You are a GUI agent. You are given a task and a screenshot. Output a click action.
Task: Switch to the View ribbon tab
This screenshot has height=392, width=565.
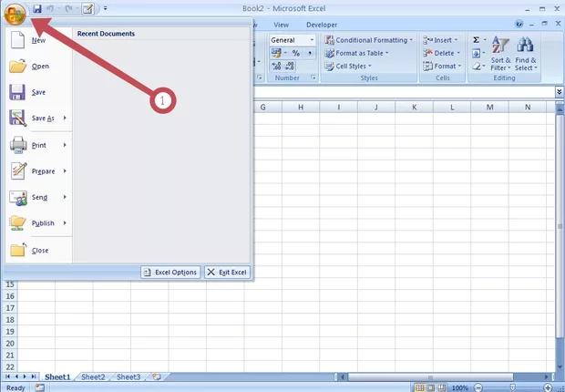pyautogui.click(x=281, y=25)
